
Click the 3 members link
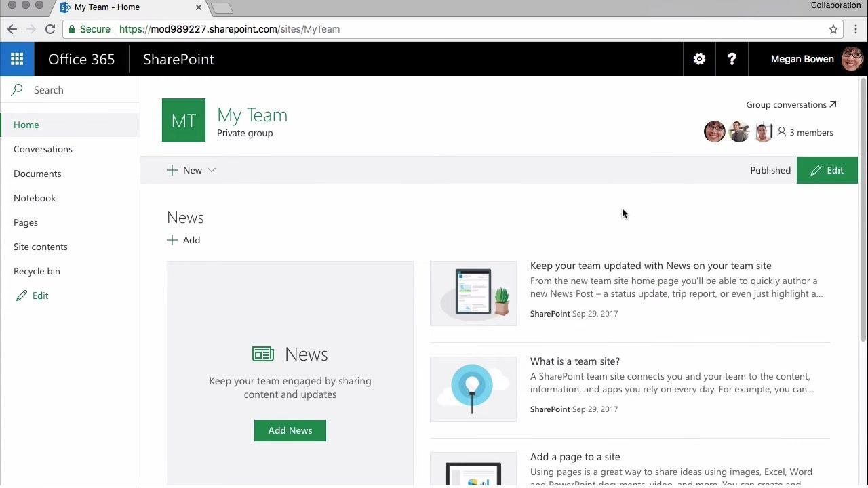pyautogui.click(x=806, y=132)
